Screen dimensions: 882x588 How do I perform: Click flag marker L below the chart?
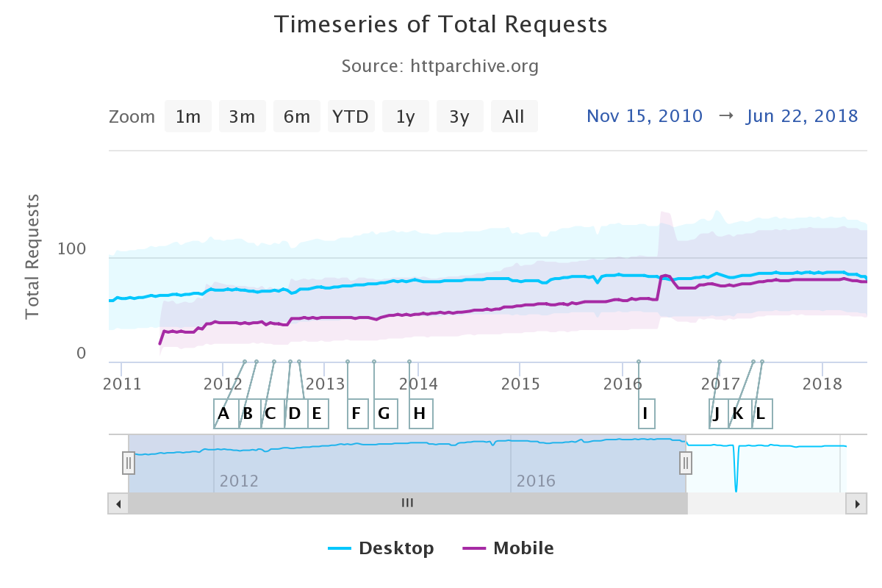[x=761, y=413]
